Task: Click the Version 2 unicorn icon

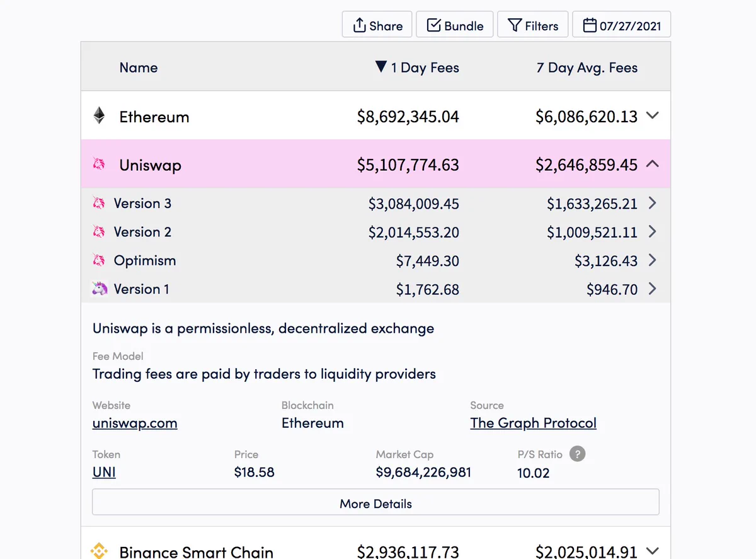Action: (99, 232)
